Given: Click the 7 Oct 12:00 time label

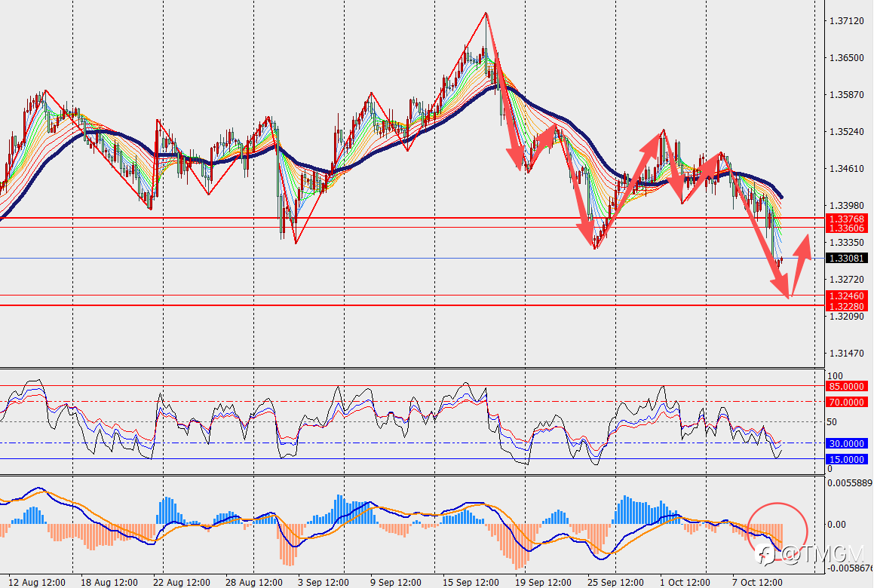Looking at the screenshot, I should pos(757,582).
